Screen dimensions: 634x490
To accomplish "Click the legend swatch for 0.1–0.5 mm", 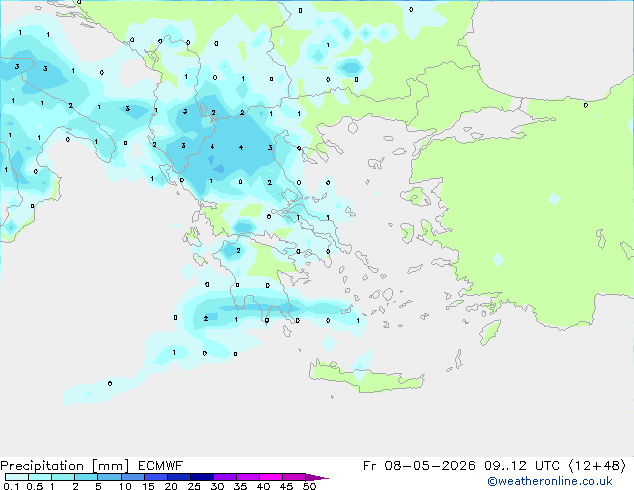I will coord(17,477).
